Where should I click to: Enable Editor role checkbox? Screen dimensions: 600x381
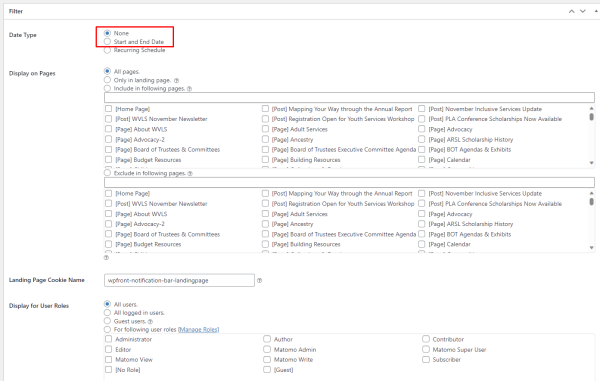109,349
